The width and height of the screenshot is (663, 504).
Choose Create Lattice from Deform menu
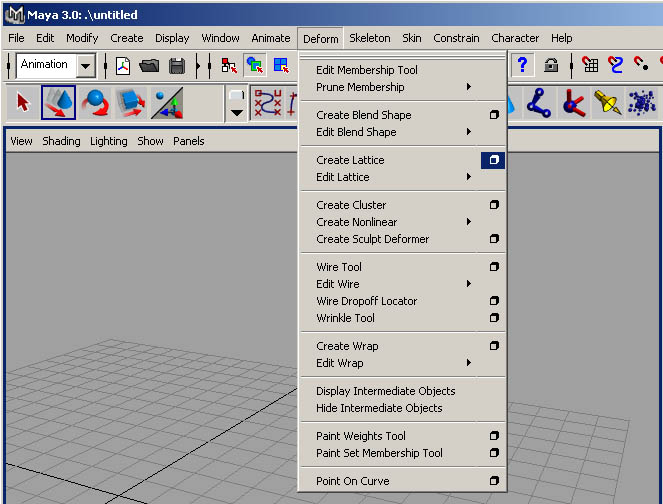tap(350, 160)
